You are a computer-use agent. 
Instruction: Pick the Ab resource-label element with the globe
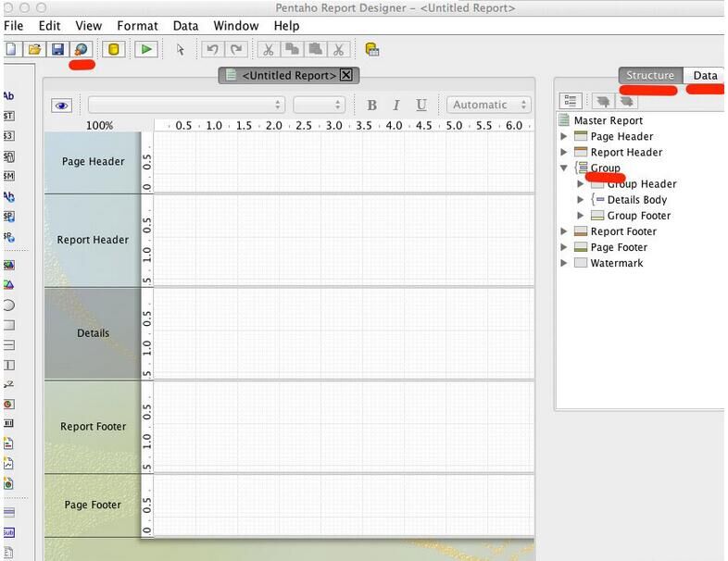click(x=8, y=196)
